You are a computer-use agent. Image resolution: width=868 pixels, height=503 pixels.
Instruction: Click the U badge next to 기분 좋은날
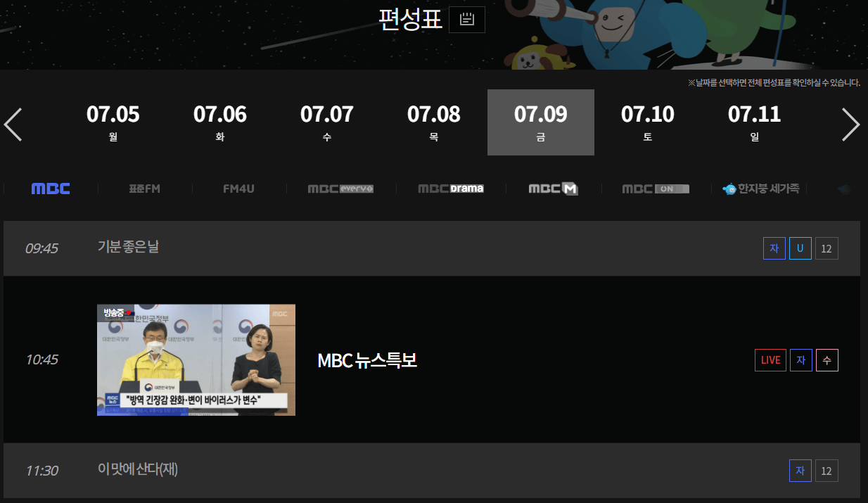tap(800, 248)
